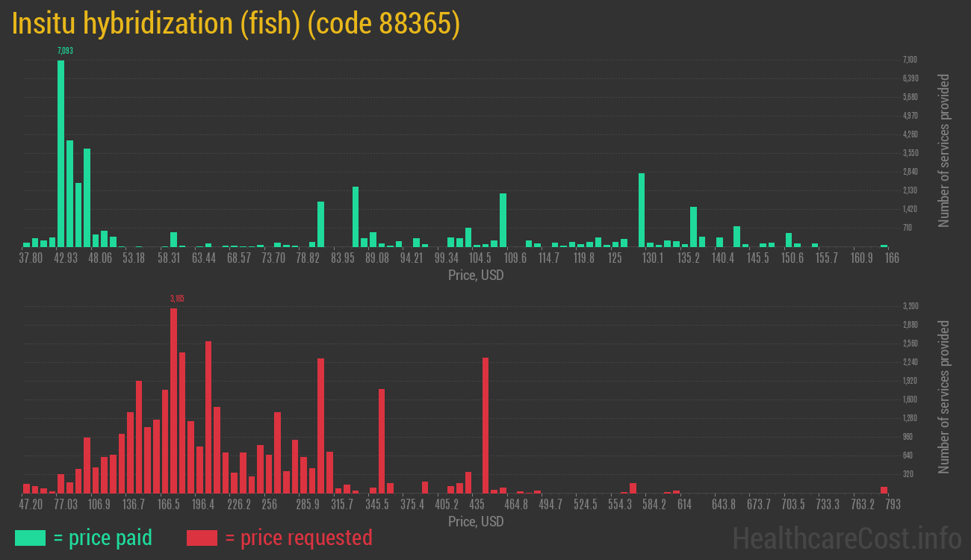Screen dimensions: 971x560
Task: Select the tall red bar right of 435
Action: coord(485,425)
